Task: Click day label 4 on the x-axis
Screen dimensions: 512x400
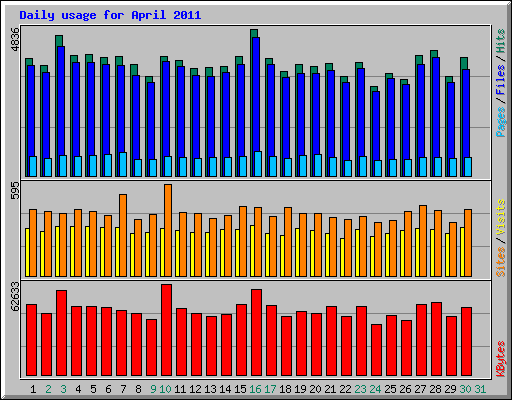Action: (78, 389)
